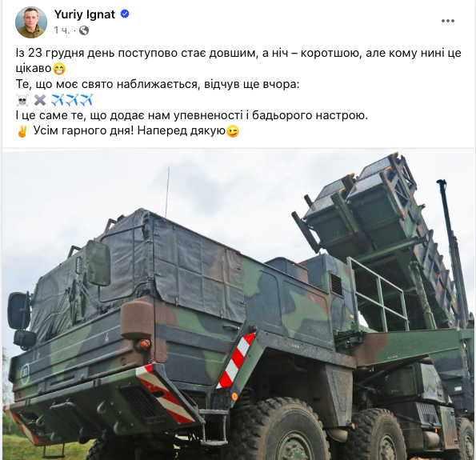Click the text 'Те, що моє свято наближається'
476x460 pixels.
point(106,84)
